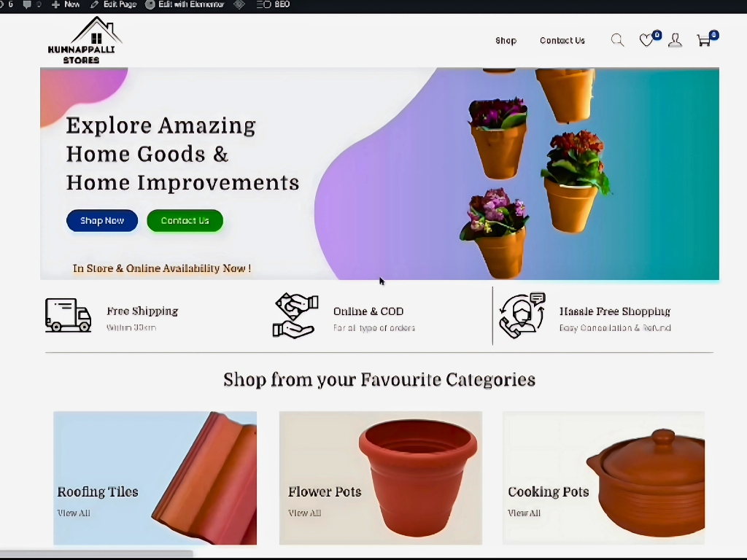Image resolution: width=747 pixels, height=560 pixels.
Task: Open the wishlist heart icon
Action: pos(646,41)
